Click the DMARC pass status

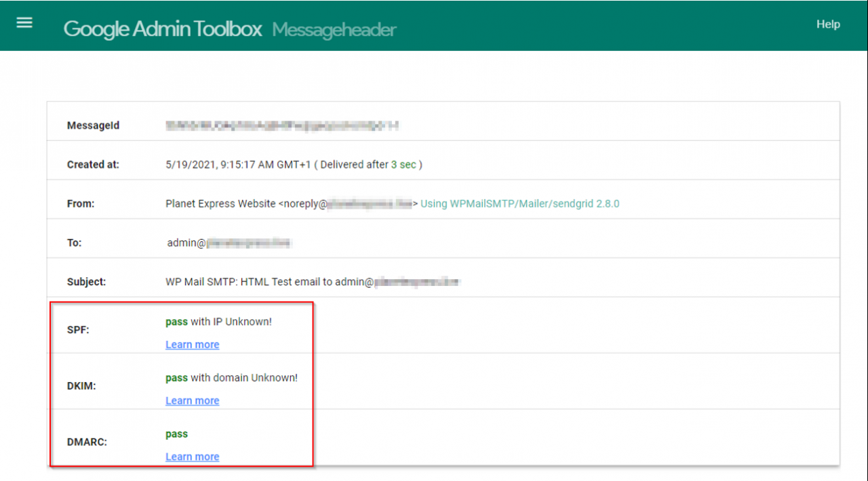tap(176, 434)
